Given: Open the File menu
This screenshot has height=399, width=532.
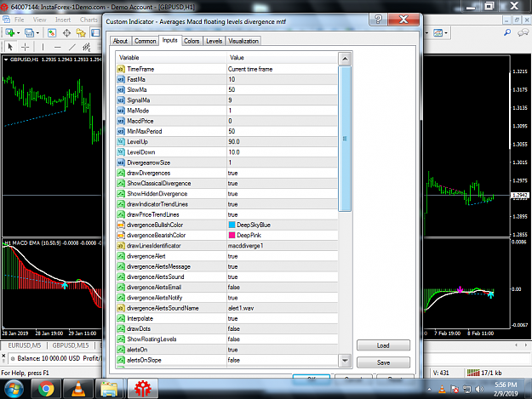Looking at the screenshot, I should (x=19, y=20).
